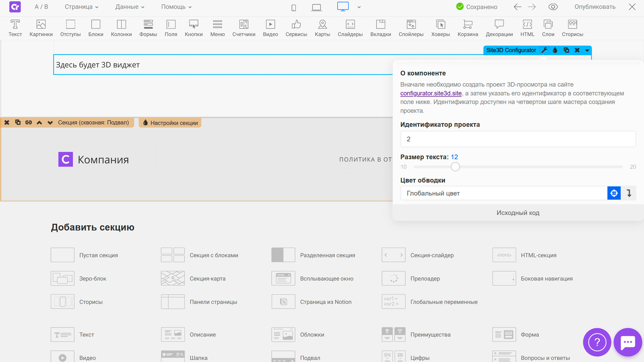Open the Слайдеры sliders tool
This screenshot has width=644, height=362.
click(x=350, y=28)
